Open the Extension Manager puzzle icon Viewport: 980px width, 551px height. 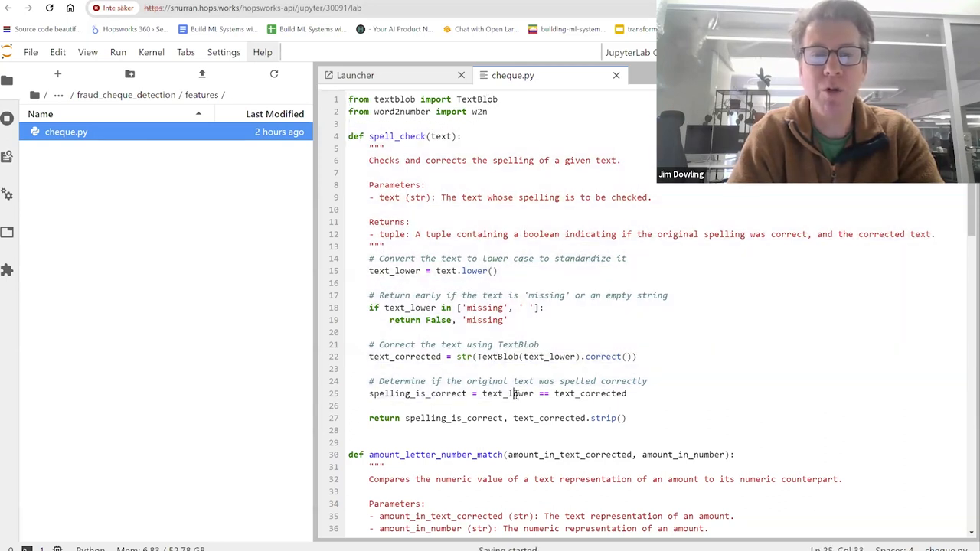[x=8, y=269]
